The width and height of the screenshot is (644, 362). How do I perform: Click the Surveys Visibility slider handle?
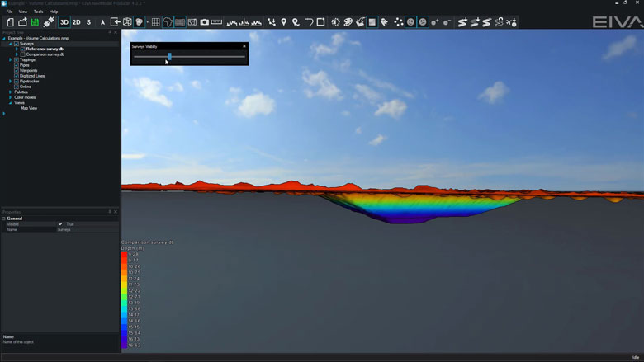point(169,57)
